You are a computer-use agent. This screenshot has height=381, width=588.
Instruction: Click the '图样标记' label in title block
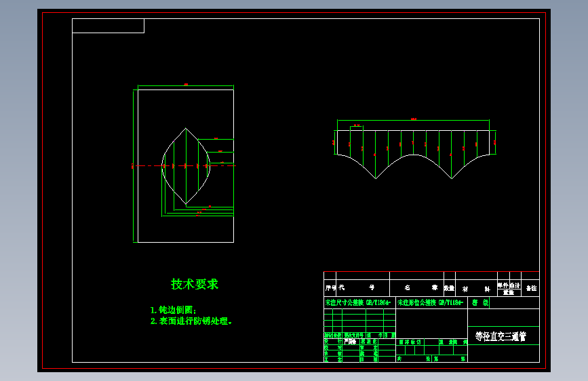[410, 342]
